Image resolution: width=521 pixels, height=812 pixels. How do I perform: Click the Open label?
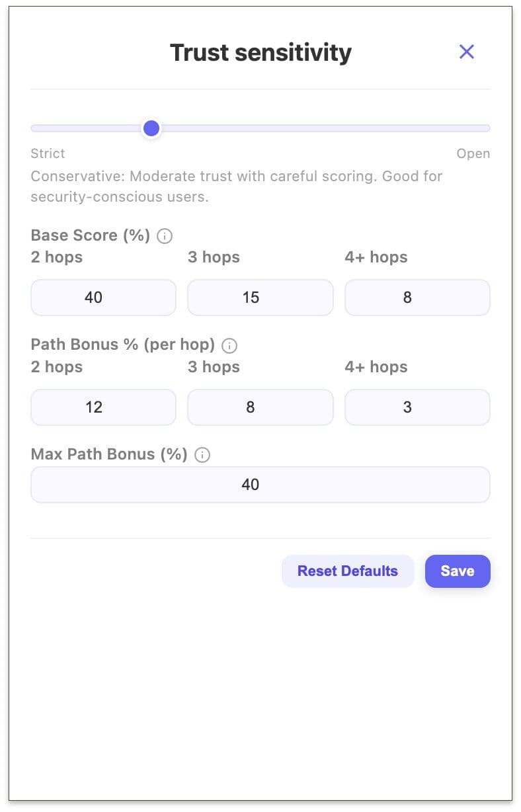[473, 153]
